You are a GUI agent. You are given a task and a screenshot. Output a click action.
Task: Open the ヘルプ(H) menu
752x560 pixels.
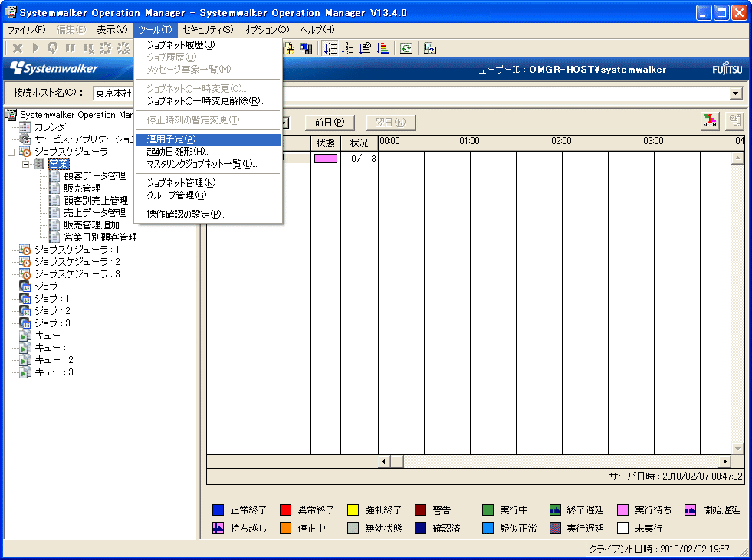(x=317, y=30)
